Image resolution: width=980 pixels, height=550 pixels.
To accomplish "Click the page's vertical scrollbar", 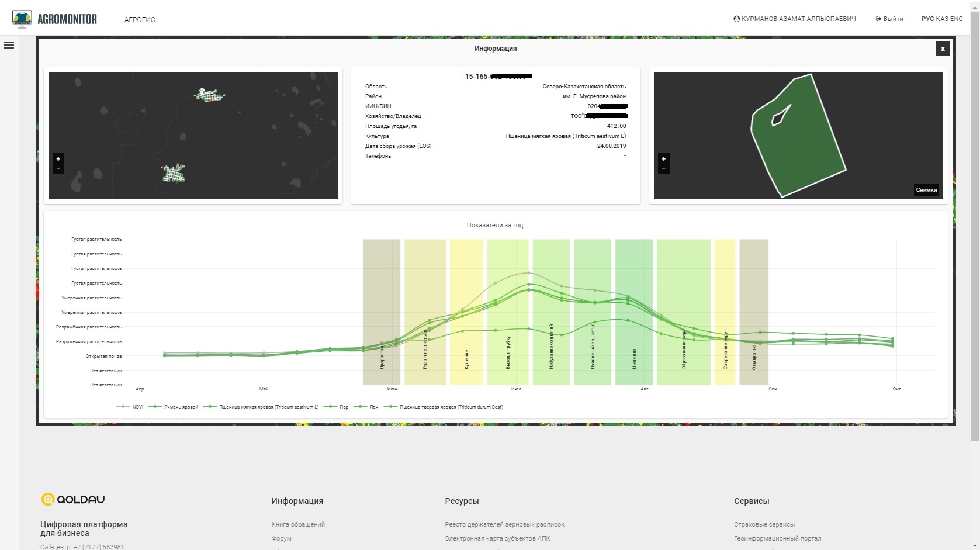I will coord(974,234).
